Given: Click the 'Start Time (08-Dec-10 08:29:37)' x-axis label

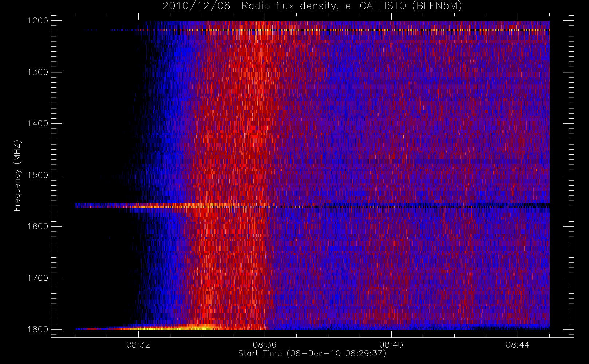Looking at the screenshot, I should pos(312,353).
